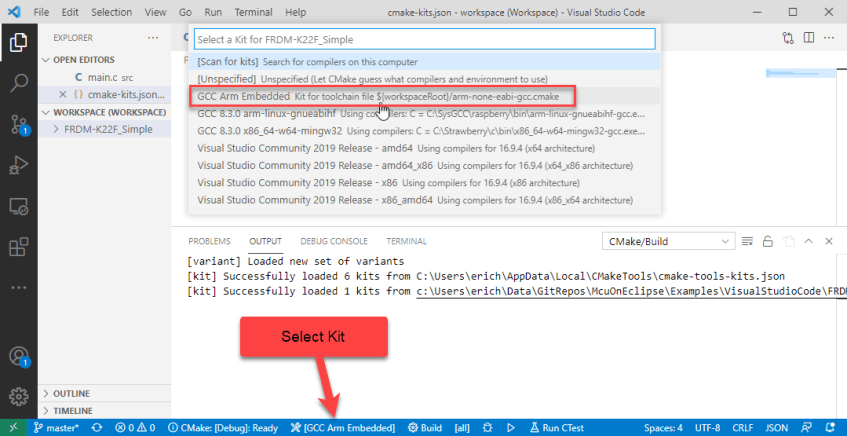Switch to the Debug Console tab
The width and height of the screenshot is (847, 436).
point(334,241)
